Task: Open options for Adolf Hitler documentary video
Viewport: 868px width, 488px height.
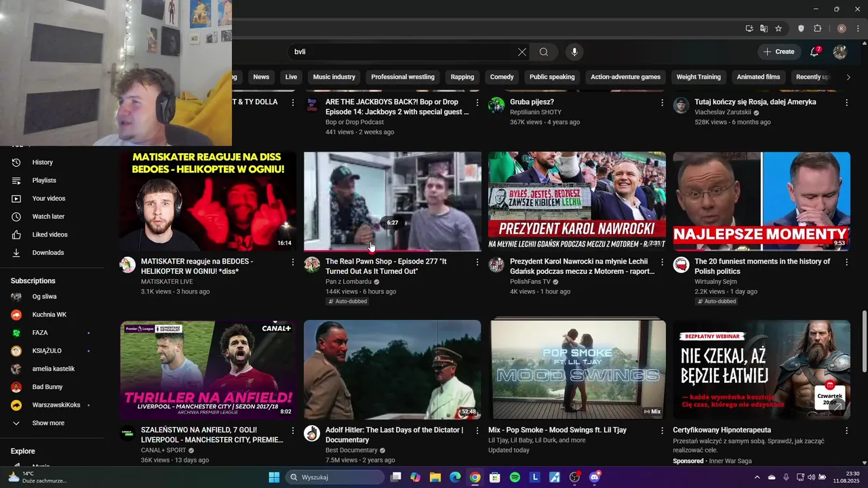Action: [477, 431]
